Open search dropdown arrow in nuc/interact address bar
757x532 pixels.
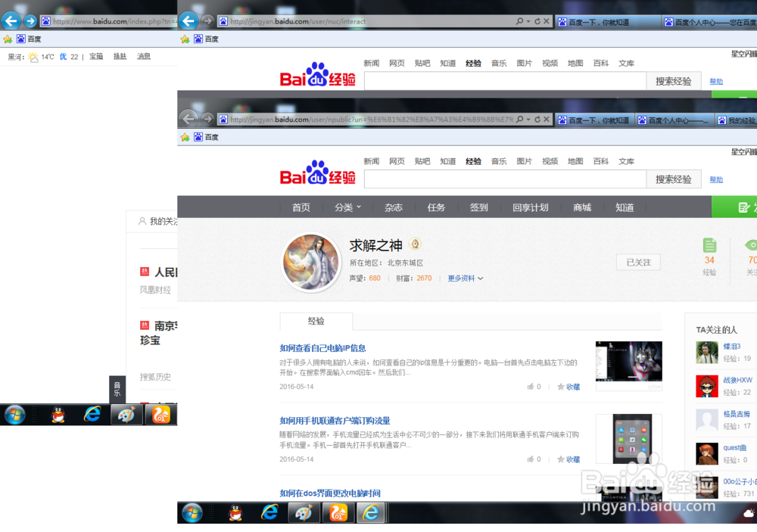528,21
